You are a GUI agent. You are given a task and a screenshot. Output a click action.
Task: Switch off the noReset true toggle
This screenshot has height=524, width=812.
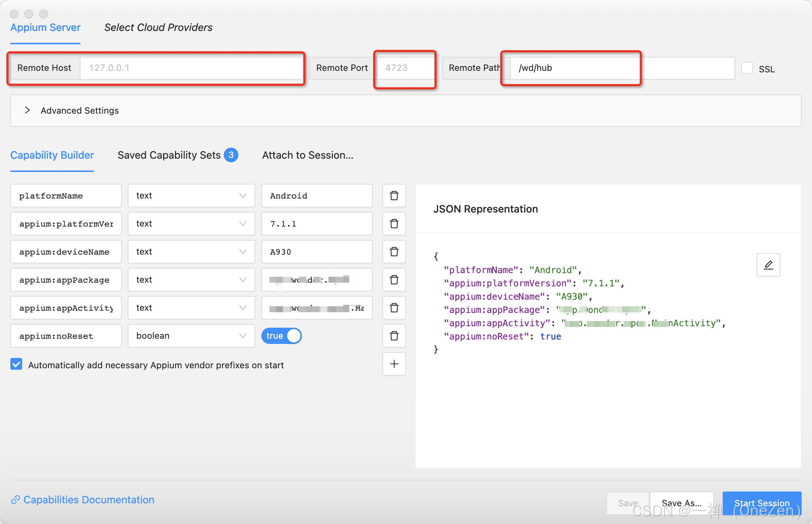[x=282, y=336]
